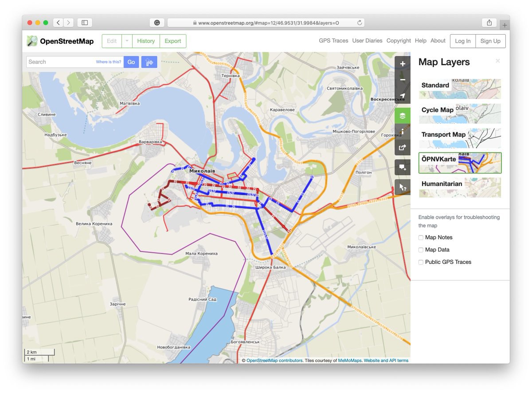Zoom out with the minus map control
The height and width of the screenshot is (393, 532).
tap(403, 80)
